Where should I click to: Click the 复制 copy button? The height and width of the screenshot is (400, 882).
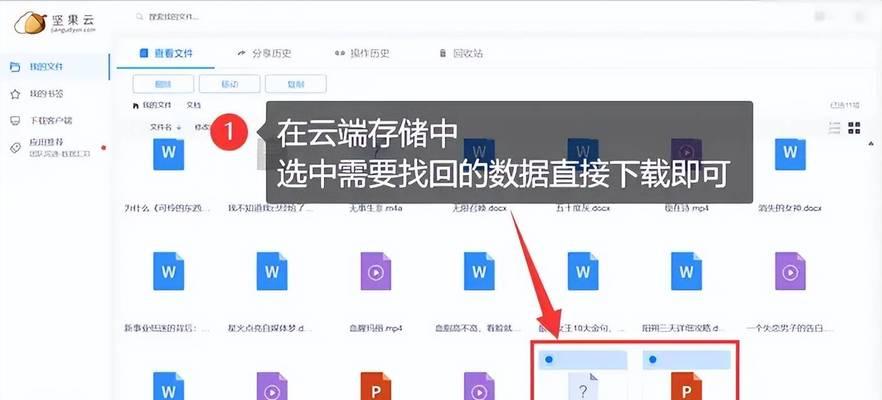(296, 84)
